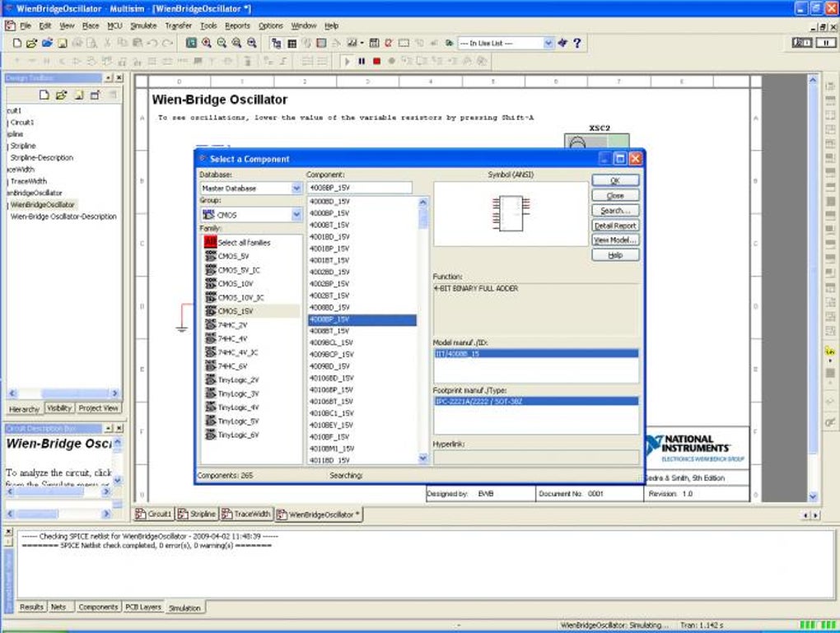Select the TinyLogic_5V family

[238, 421]
